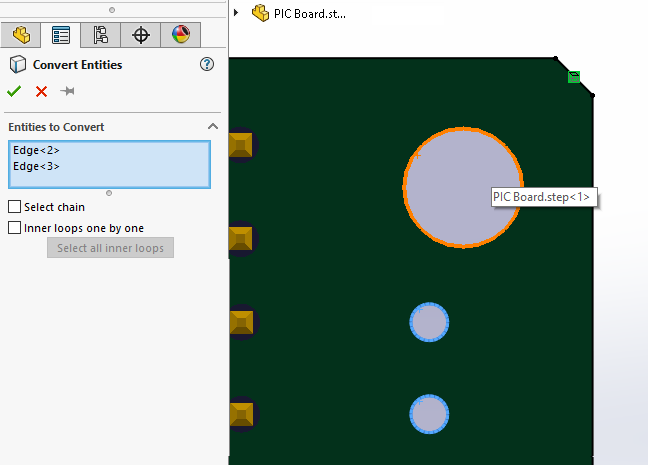Image resolution: width=648 pixels, height=465 pixels.
Task: Open the ConfigurationManager tab icon
Action: (x=100, y=35)
